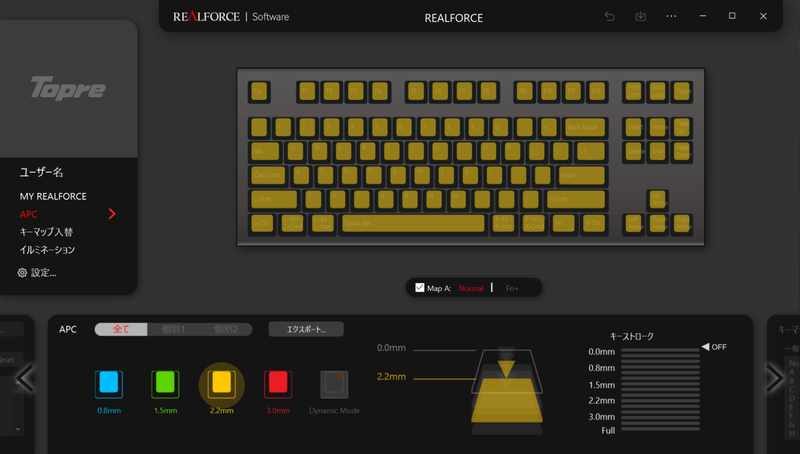
Task: Go to next panel with right arrow
Action: tap(775, 378)
